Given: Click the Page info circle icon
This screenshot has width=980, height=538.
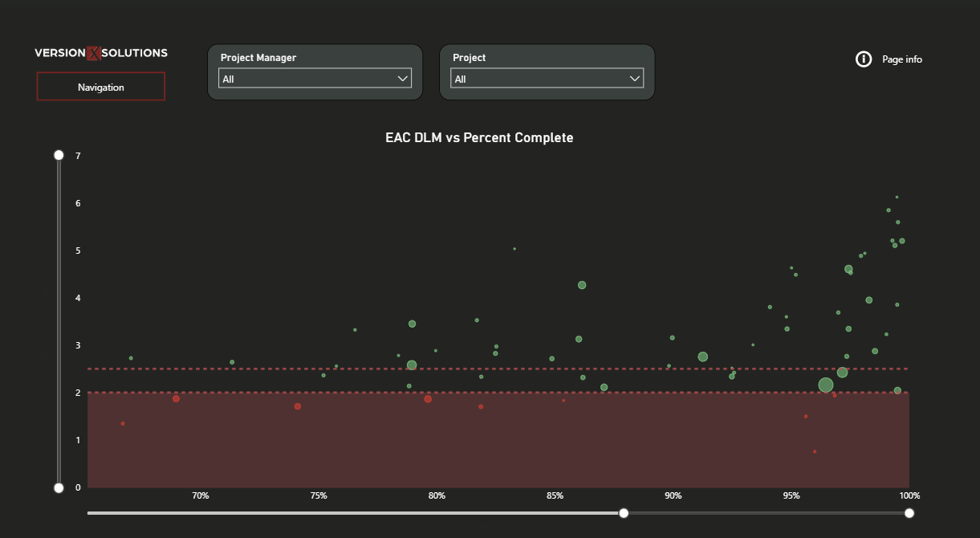Looking at the screenshot, I should [x=864, y=59].
